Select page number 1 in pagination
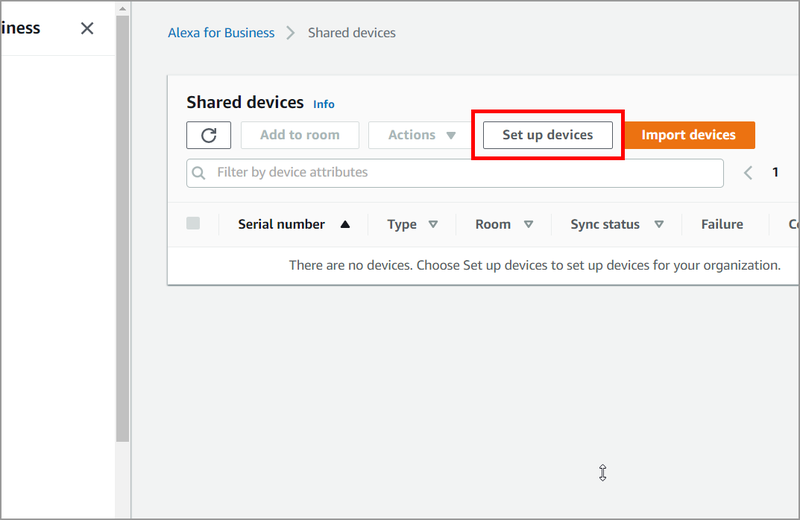 point(775,173)
